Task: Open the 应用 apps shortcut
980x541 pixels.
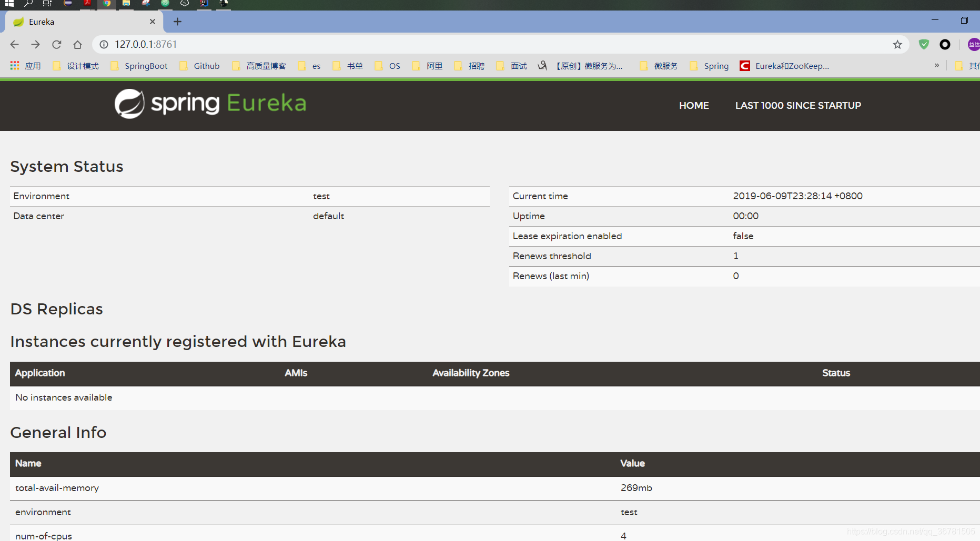Action: click(25, 66)
